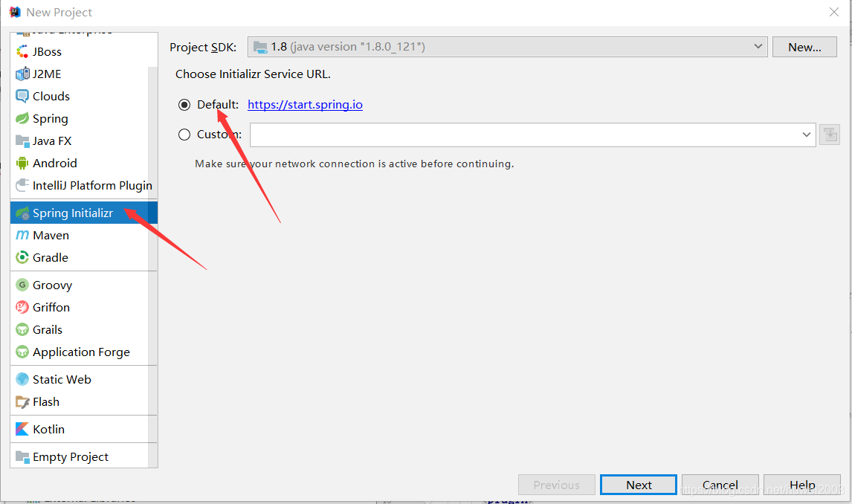The height and width of the screenshot is (504, 852).
Task: Select the J2ME icon in project list
Action: (22, 74)
